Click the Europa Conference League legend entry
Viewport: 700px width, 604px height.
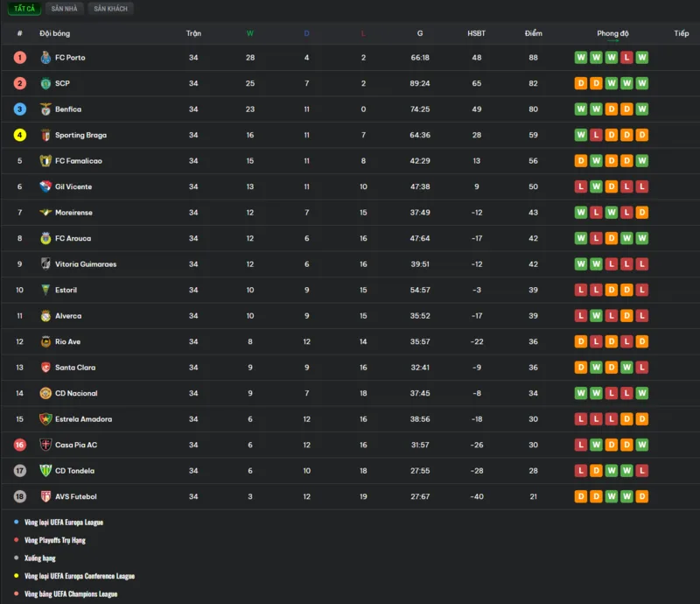click(x=80, y=576)
